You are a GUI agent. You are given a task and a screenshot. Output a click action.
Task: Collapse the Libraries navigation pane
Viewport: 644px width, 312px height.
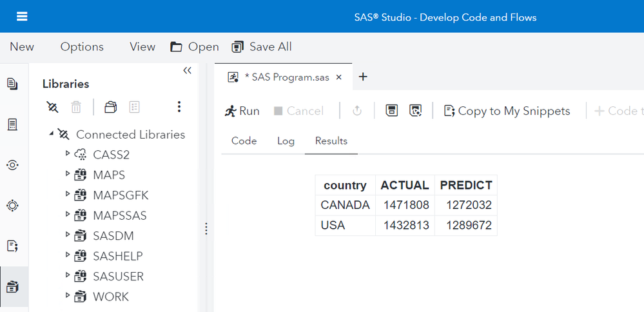187,71
